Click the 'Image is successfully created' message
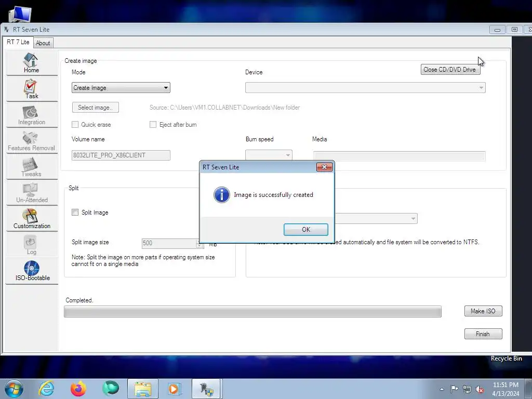532x399 pixels. tap(273, 195)
